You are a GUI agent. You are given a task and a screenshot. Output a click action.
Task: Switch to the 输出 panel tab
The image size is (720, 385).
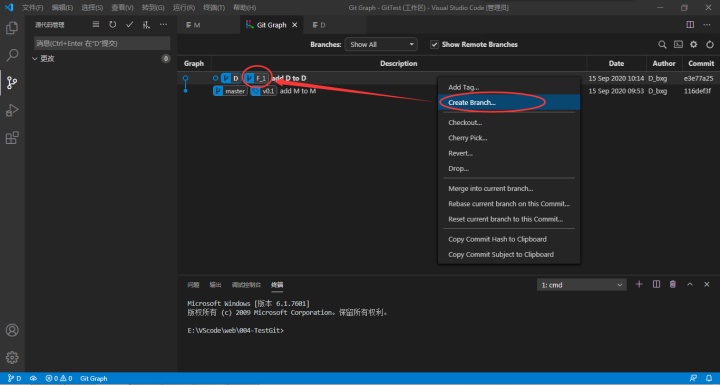click(215, 285)
